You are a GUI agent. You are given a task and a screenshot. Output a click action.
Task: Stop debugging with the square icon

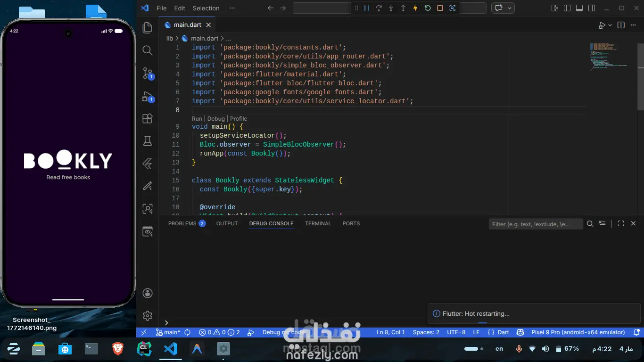point(440,8)
